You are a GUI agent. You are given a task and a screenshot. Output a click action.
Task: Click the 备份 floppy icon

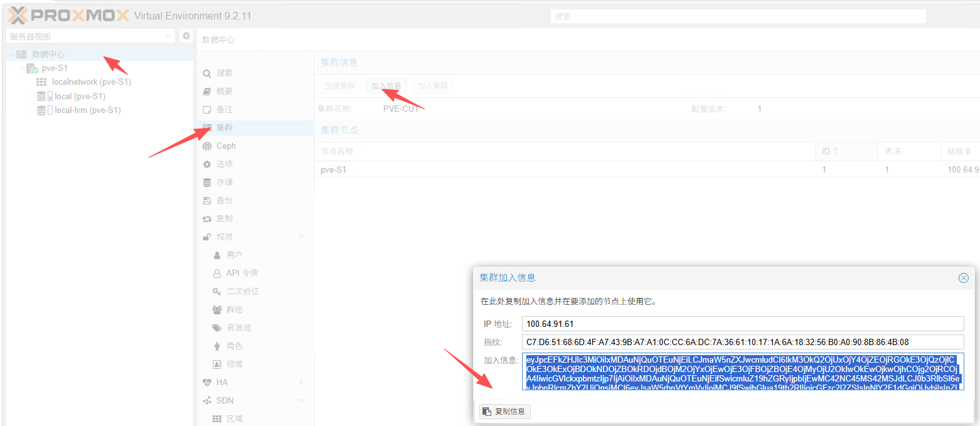[207, 201]
